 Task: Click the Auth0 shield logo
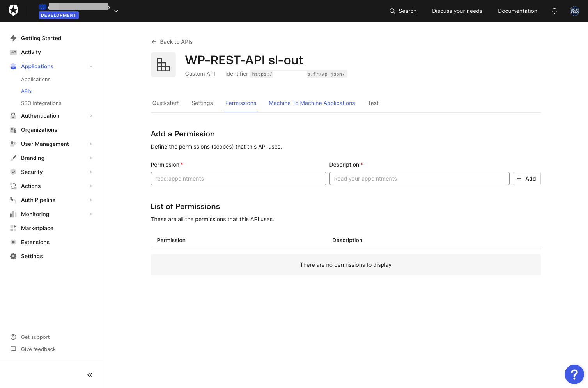(x=14, y=11)
